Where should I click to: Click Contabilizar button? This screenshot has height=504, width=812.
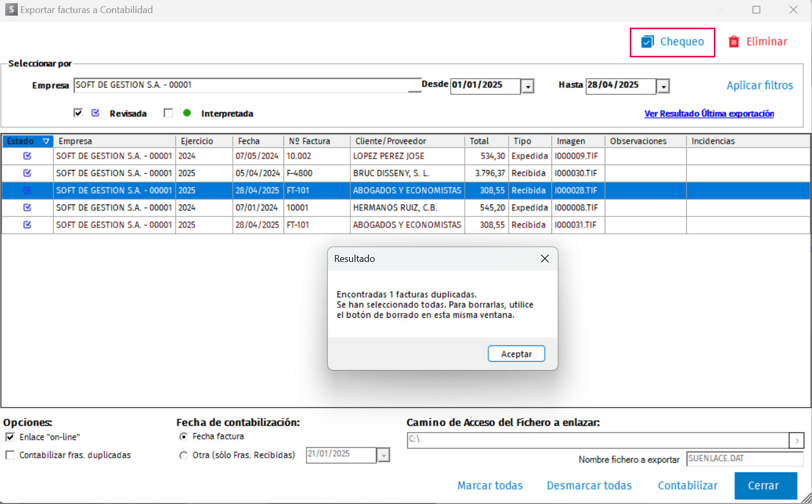click(688, 486)
